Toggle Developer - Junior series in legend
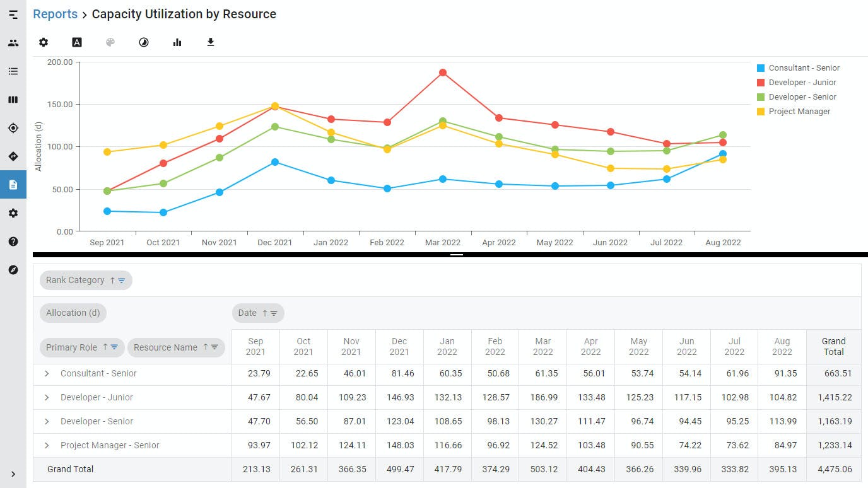Image resolution: width=868 pixels, height=488 pixels. 796,83
